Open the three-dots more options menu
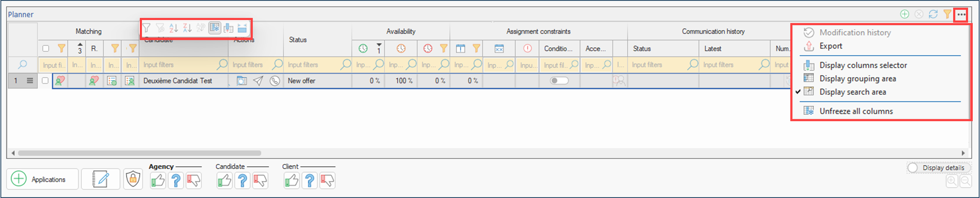The image size is (980, 198). (961, 14)
